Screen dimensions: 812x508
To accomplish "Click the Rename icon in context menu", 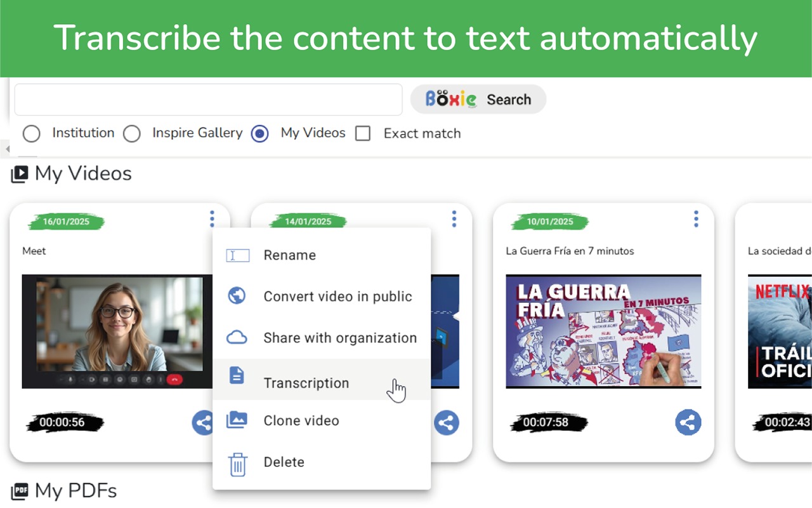I will pyautogui.click(x=237, y=255).
